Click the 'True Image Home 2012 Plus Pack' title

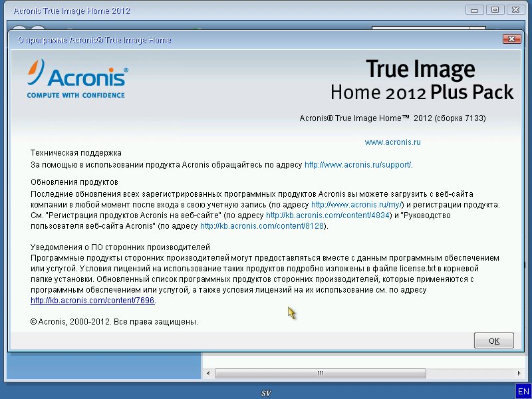[x=422, y=80]
